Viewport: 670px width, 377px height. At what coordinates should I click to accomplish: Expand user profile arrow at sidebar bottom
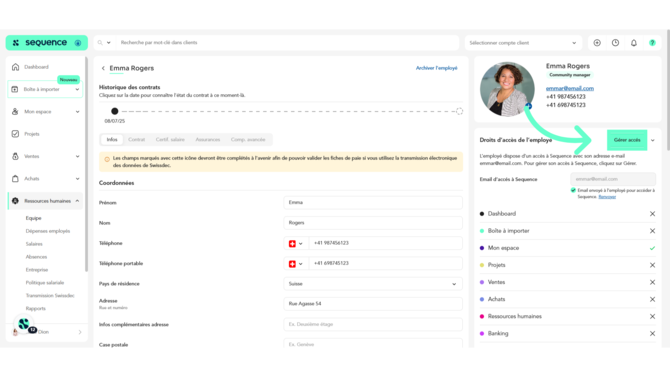(80, 332)
